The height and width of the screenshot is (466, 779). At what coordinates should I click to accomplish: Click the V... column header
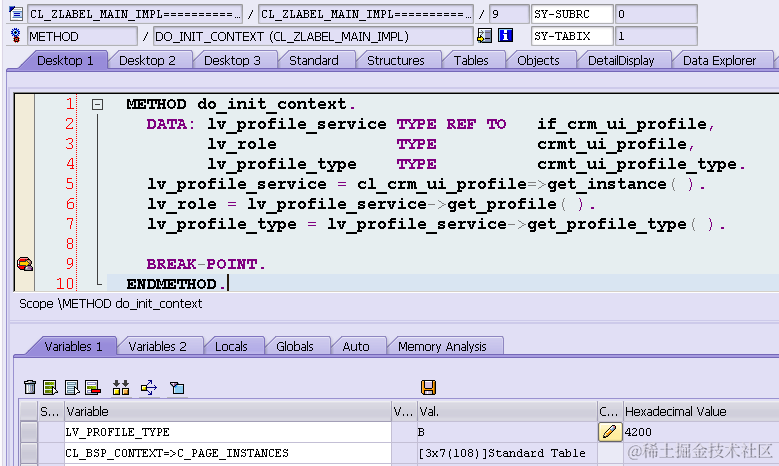tap(404, 411)
